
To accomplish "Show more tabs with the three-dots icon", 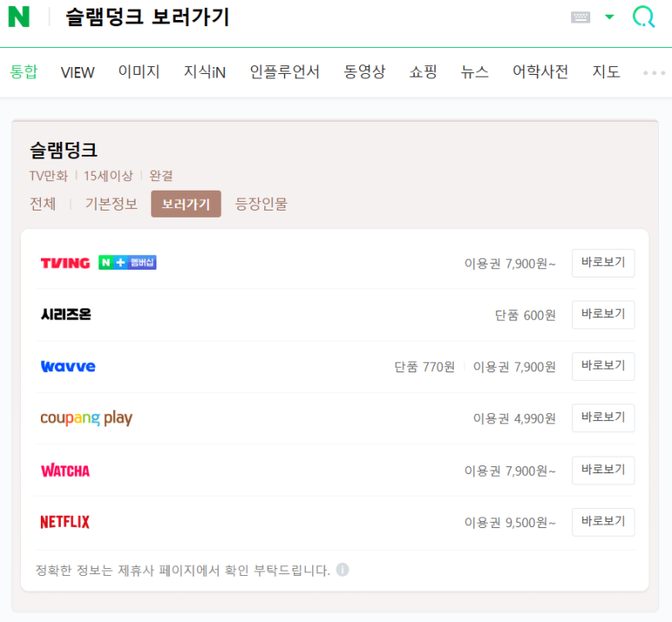I will click(654, 73).
